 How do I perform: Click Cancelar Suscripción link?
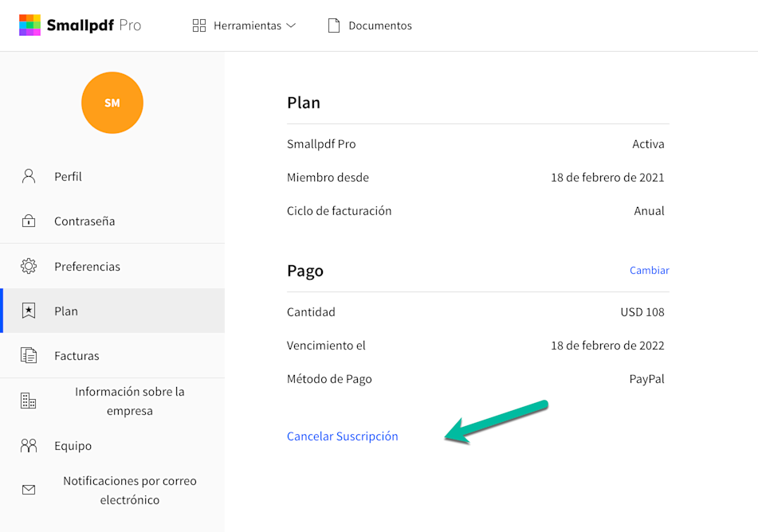tap(342, 436)
